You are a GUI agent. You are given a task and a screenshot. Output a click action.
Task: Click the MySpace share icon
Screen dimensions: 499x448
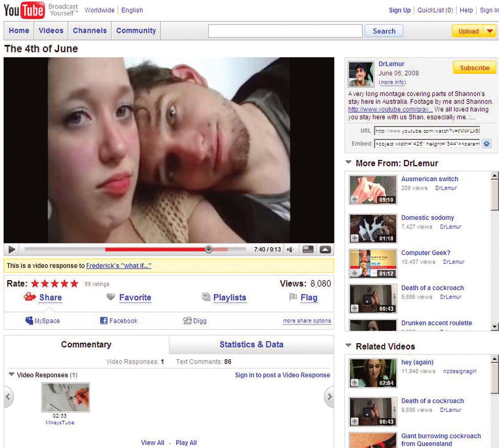pos(29,320)
